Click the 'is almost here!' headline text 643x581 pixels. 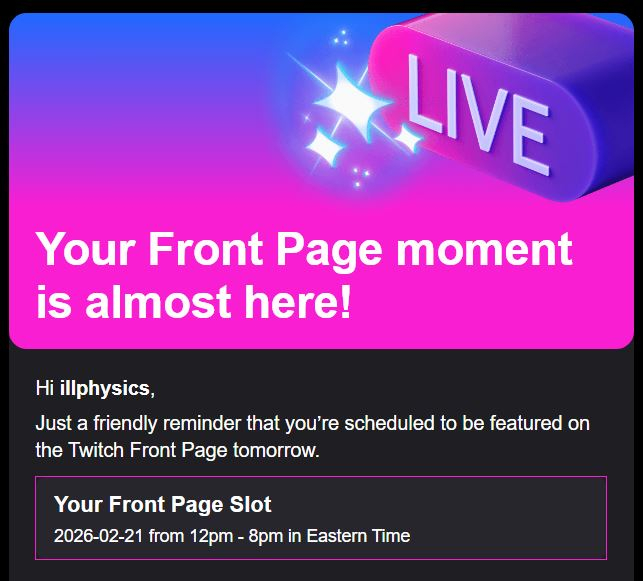coord(194,301)
